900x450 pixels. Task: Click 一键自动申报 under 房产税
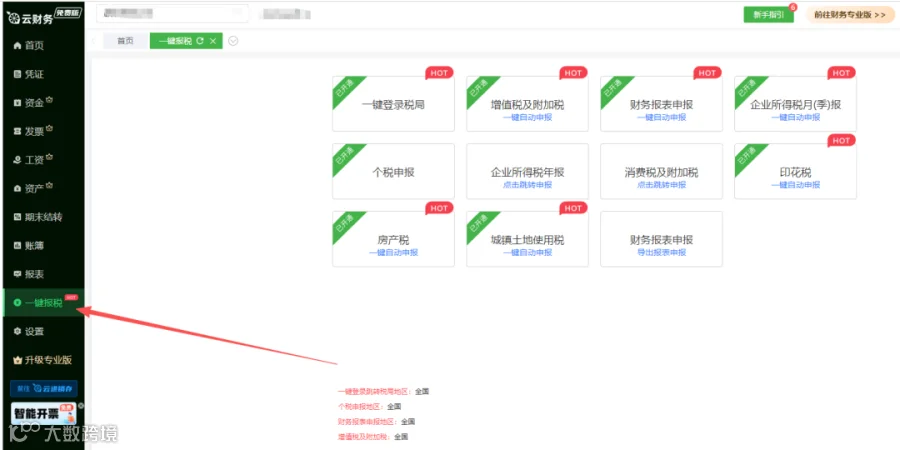pyautogui.click(x=393, y=253)
